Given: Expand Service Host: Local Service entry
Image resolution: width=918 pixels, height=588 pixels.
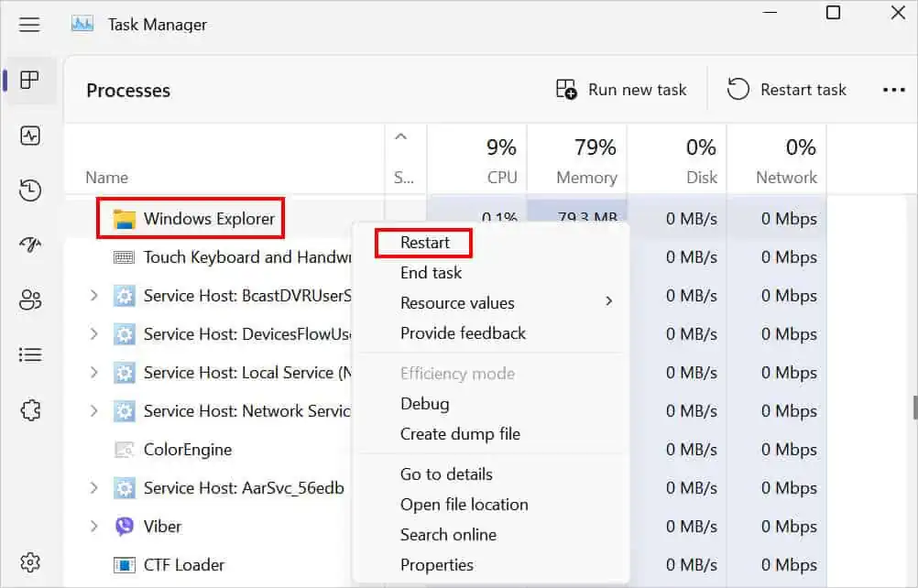Looking at the screenshot, I should click(94, 373).
